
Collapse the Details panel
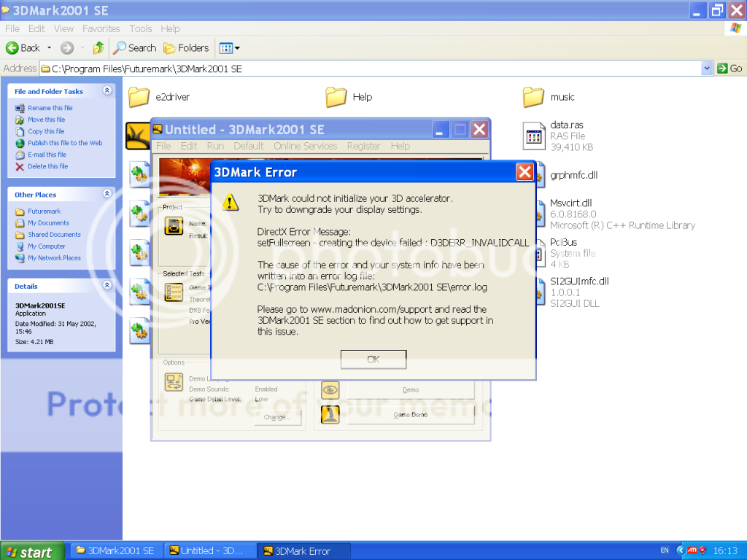pyautogui.click(x=107, y=286)
